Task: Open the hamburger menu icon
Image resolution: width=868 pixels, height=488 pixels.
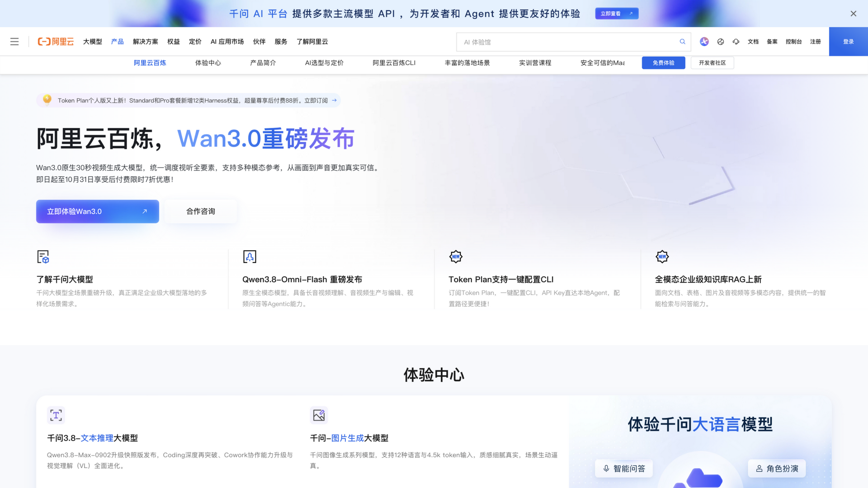Action: 14,42
